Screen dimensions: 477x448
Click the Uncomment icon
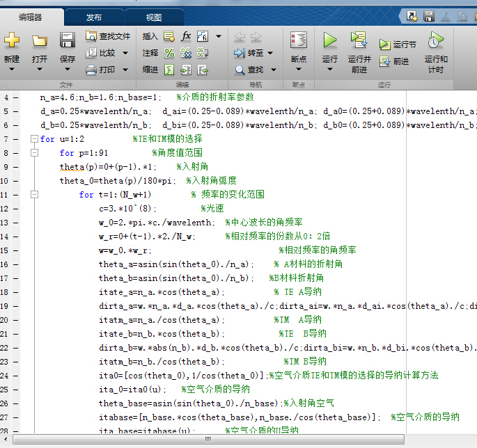point(186,53)
